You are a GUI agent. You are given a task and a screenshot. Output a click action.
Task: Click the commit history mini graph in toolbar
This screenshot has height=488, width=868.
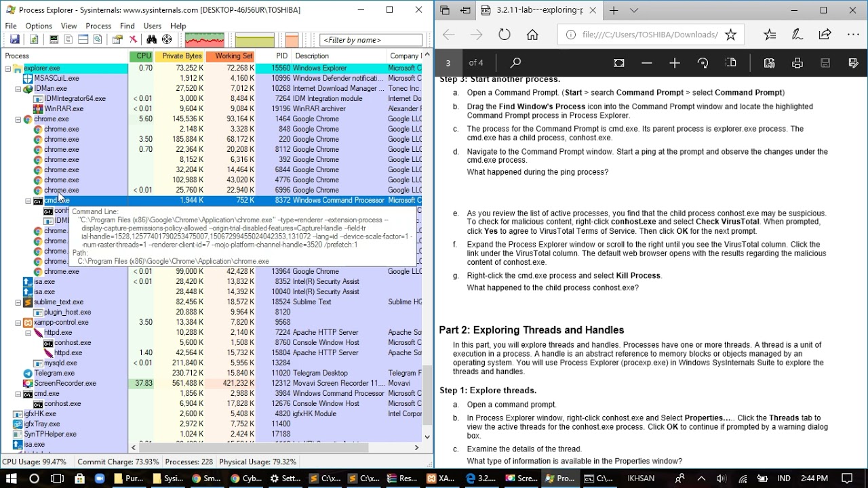[x=254, y=40]
